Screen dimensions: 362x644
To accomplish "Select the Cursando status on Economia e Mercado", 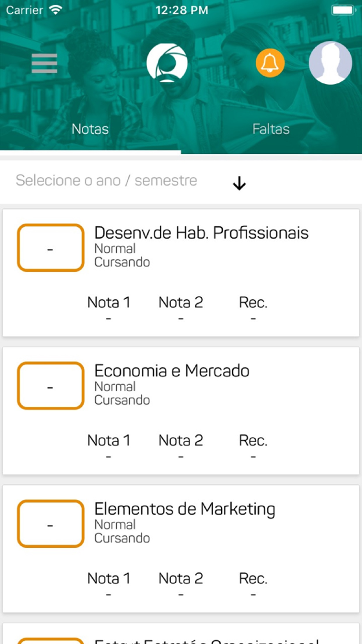I will [x=122, y=400].
